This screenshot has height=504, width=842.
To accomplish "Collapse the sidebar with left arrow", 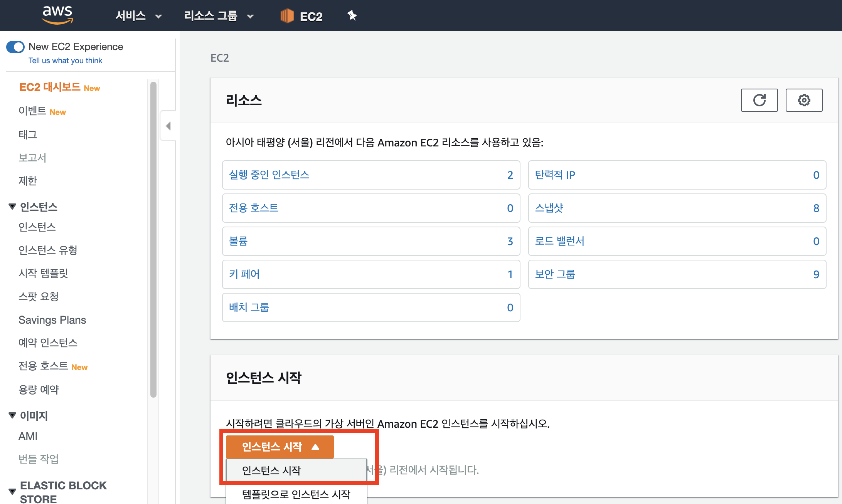I will pyautogui.click(x=168, y=126).
